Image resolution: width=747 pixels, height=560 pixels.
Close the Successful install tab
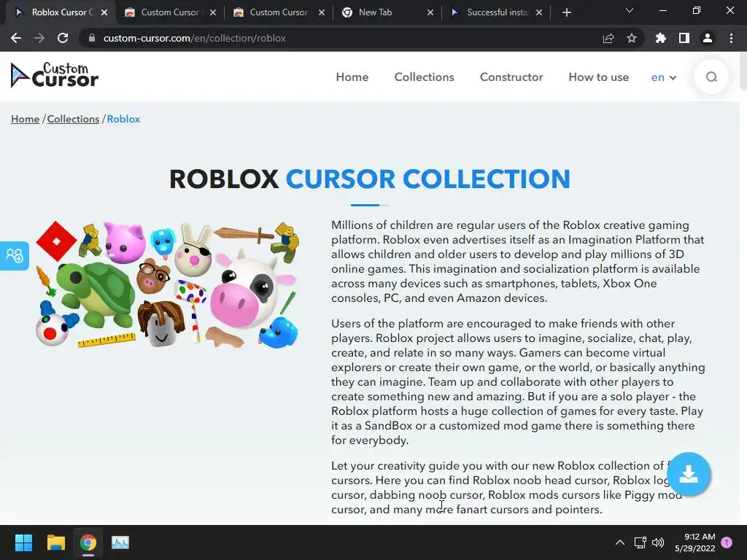(539, 12)
